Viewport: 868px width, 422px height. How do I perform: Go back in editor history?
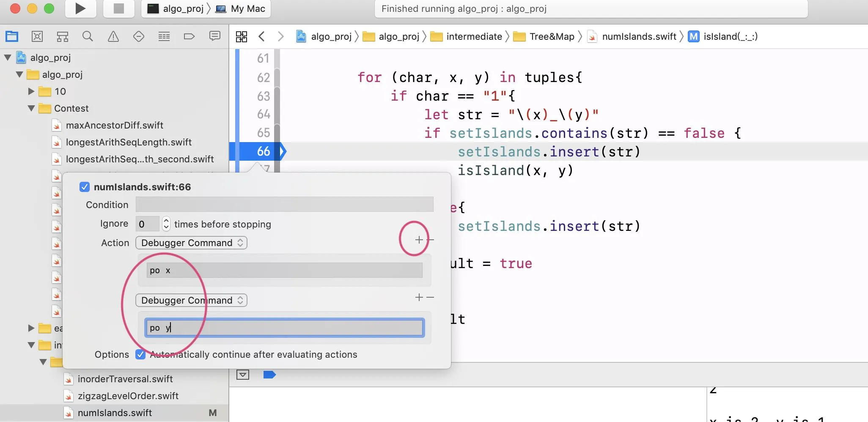[x=262, y=36]
